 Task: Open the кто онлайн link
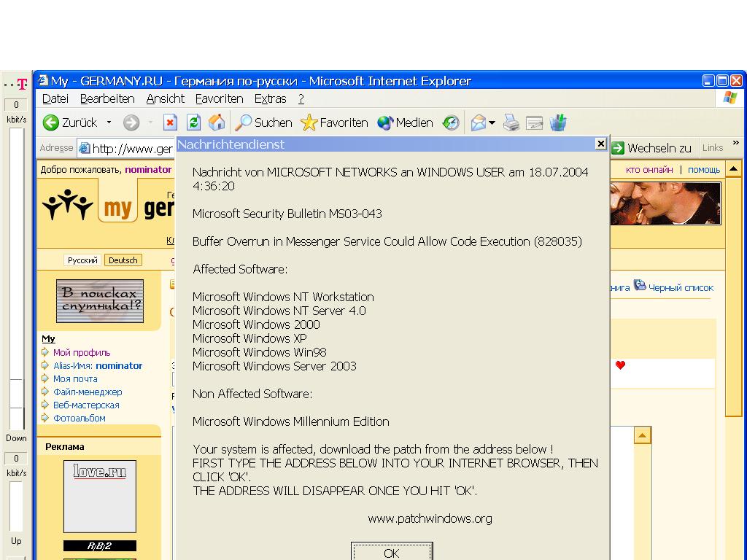[649, 169]
